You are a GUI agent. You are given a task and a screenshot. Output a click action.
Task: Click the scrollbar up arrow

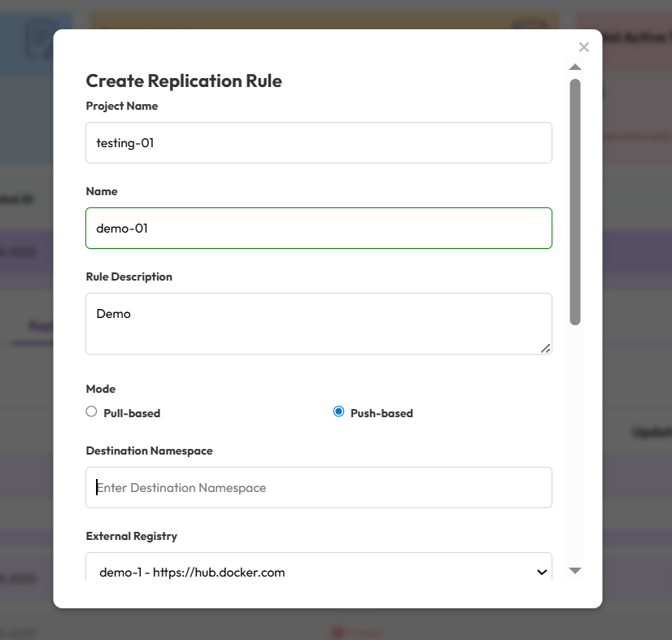pos(575,67)
